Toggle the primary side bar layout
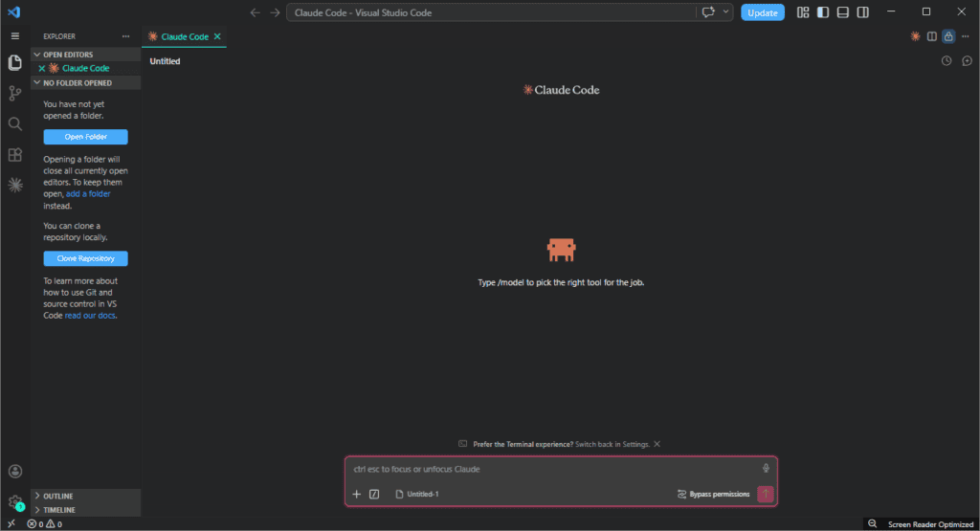Image resolution: width=980 pixels, height=531 pixels. [x=823, y=12]
